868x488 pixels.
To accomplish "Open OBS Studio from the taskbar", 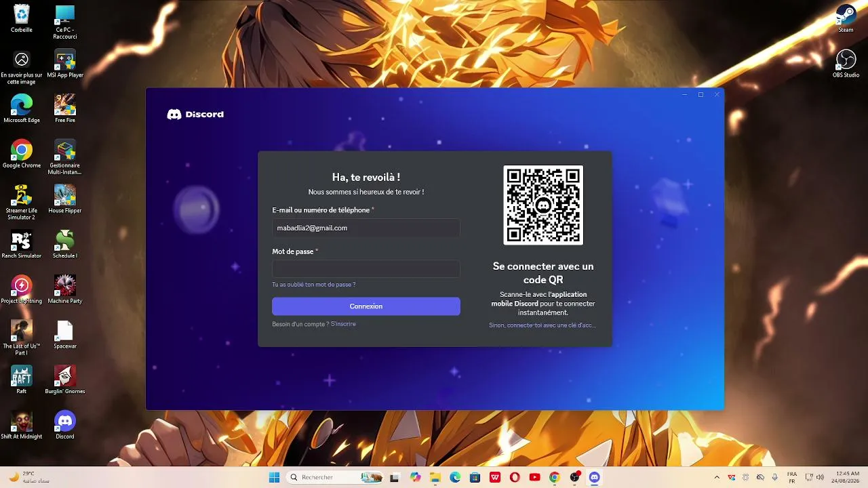I will pos(575,477).
